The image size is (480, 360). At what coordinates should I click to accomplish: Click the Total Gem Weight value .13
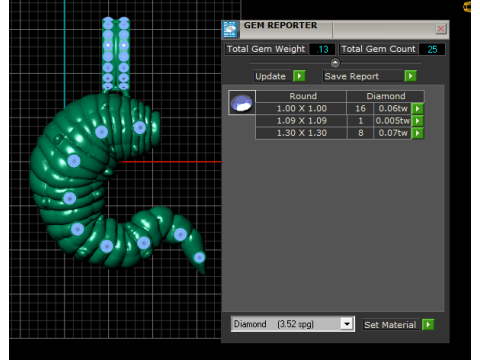tap(322, 49)
